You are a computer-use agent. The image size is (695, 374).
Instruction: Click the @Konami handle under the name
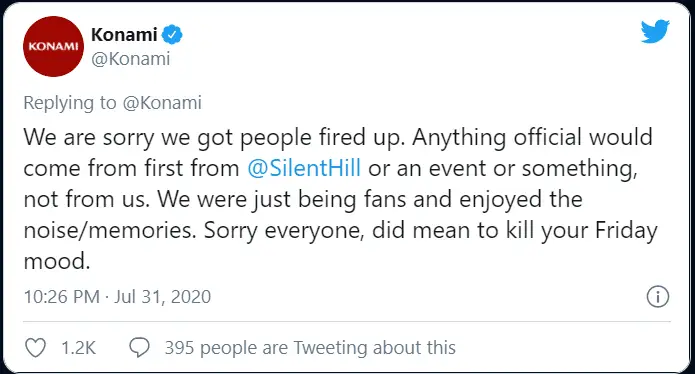click(131, 59)
